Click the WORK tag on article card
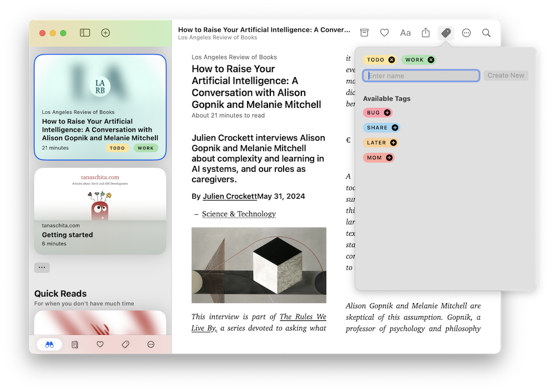The height and width of the screenshot is (392, 555). pyautogui.click(x=146, y=148)
